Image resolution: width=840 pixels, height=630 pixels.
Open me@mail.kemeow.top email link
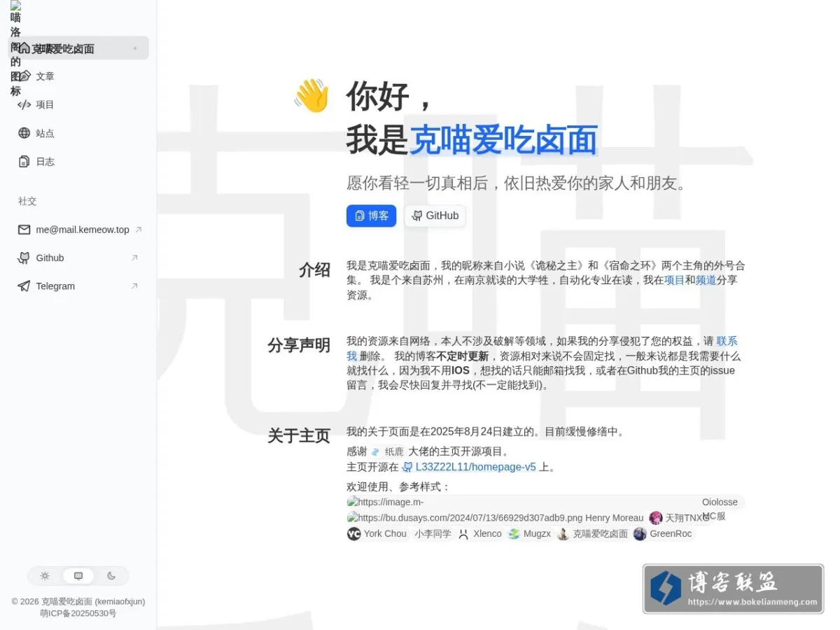pos(78,230)
